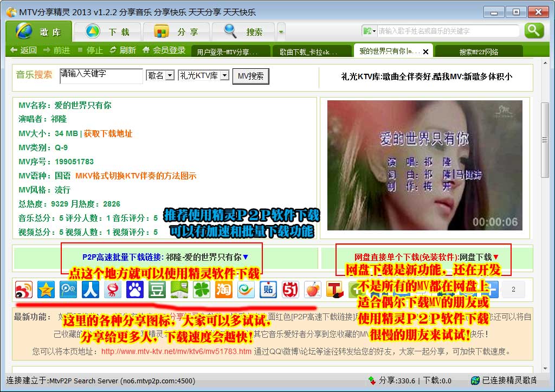This screenshot has width=555, height=392.
Task: Click the MV video preview thumbnail
Action: coord(424,165)
